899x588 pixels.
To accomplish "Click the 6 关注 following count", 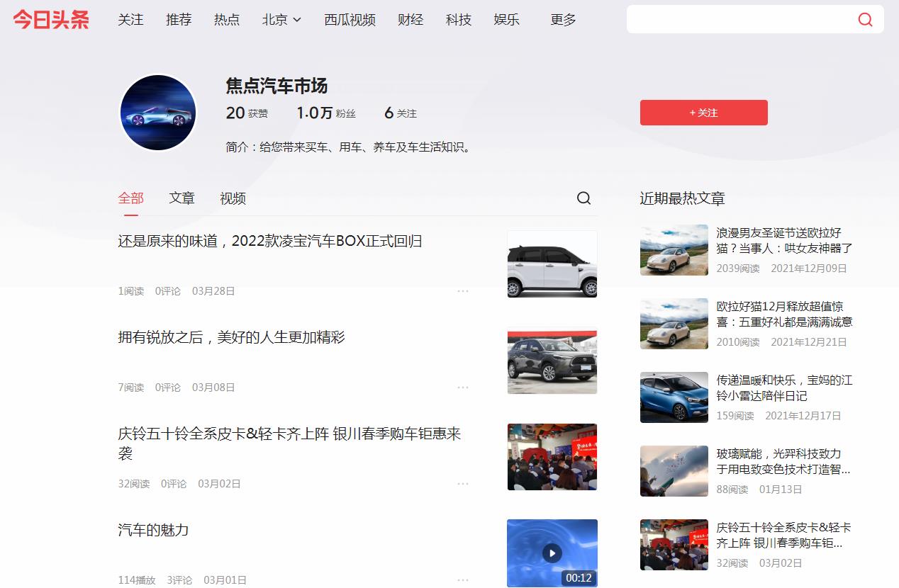I will (x=401, y=113).
